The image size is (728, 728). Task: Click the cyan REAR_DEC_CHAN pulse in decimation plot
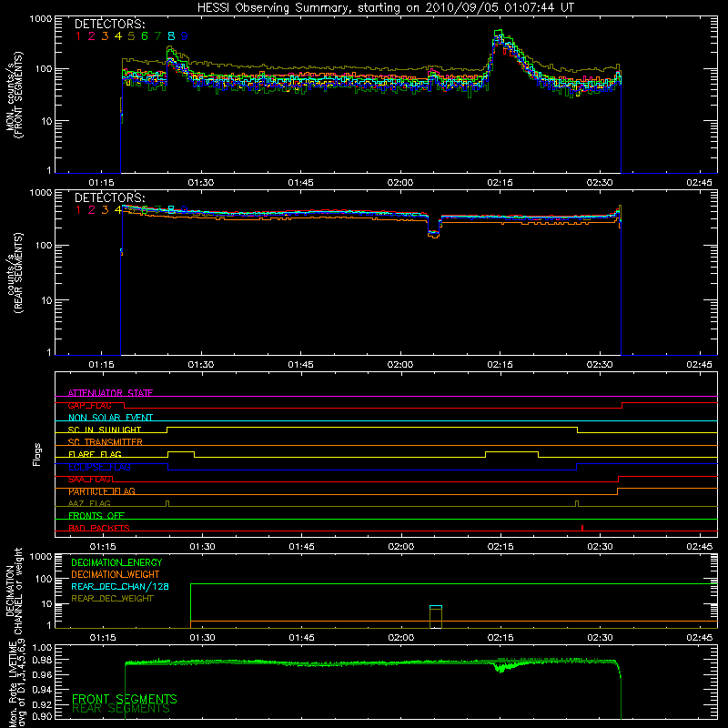pyautogui.click(x=436, y=607)
